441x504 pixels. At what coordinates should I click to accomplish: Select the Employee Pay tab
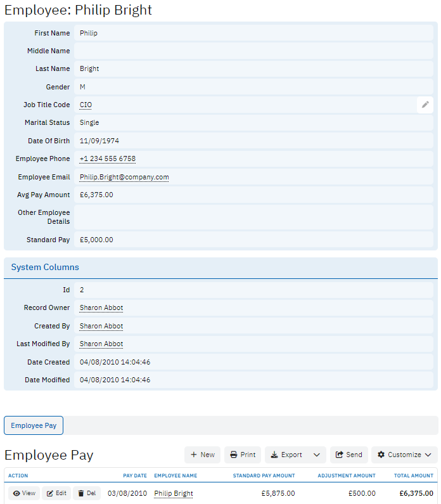point(34,425)
